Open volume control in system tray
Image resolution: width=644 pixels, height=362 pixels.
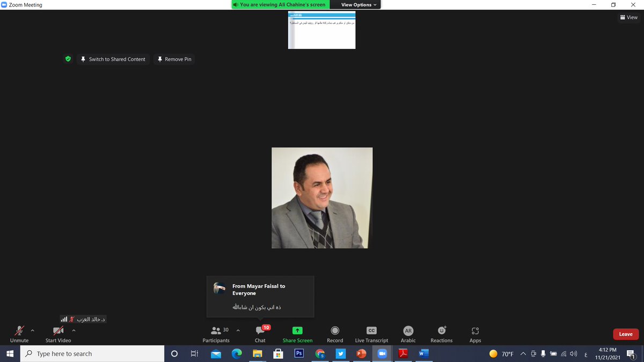pyautogui.click(x=574, y=353)
